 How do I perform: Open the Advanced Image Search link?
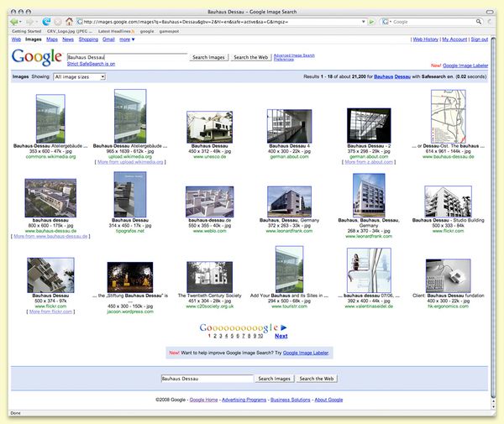coord(294,55)
